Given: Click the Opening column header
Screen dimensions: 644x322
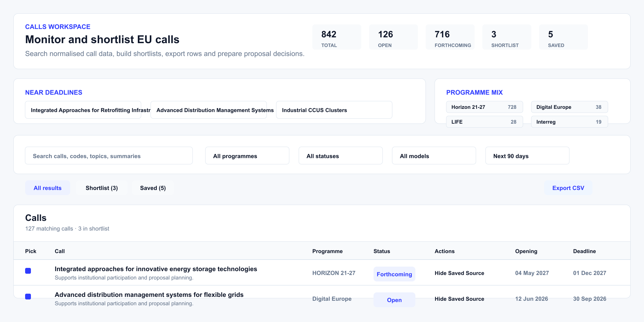Looking at the screenshot, I should 526,251.
